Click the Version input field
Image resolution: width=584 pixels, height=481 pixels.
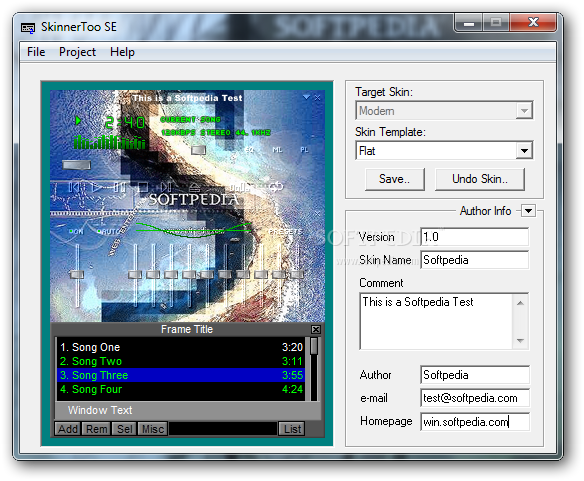pos(474,237)
